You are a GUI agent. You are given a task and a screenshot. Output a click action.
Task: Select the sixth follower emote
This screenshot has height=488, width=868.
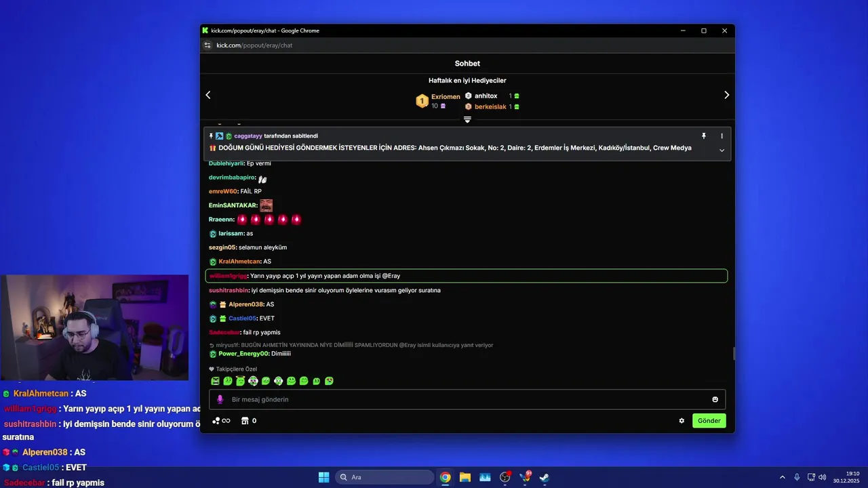278,381
